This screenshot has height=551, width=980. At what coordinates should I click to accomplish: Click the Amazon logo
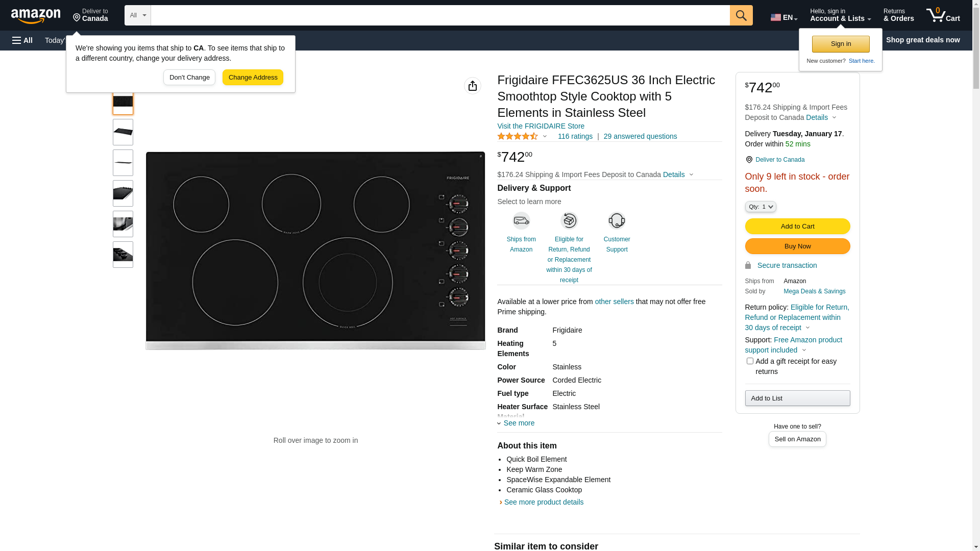[x=36, y=16]
